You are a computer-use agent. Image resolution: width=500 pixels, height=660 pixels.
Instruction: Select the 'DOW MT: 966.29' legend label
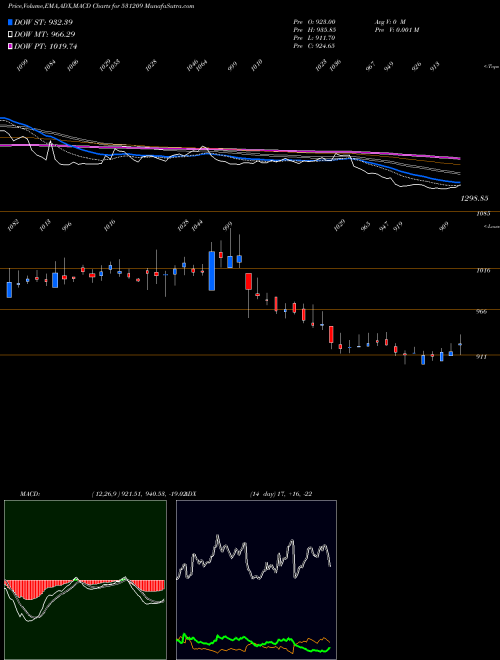[44, 34]
